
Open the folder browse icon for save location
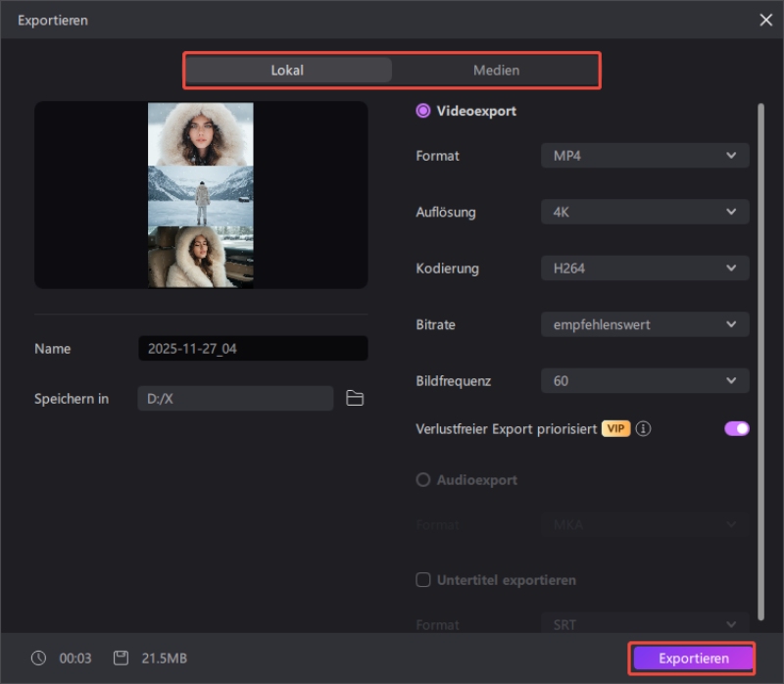[355, 398]
